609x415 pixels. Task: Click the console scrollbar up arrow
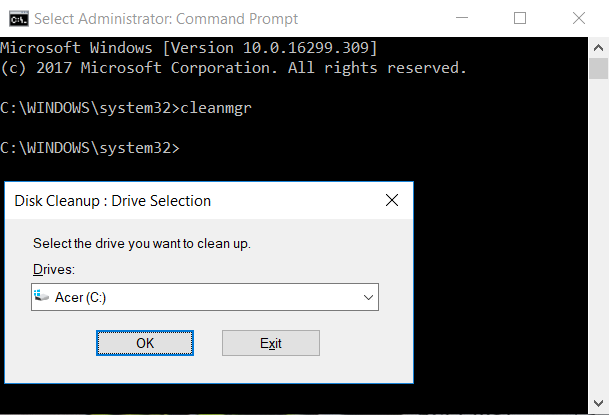pos(598,44)
